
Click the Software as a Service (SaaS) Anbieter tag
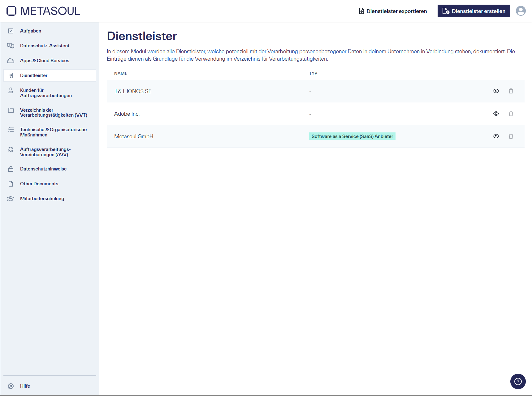352,136
